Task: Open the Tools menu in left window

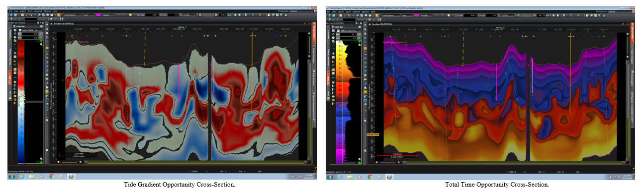Action: tap(30, 11)
